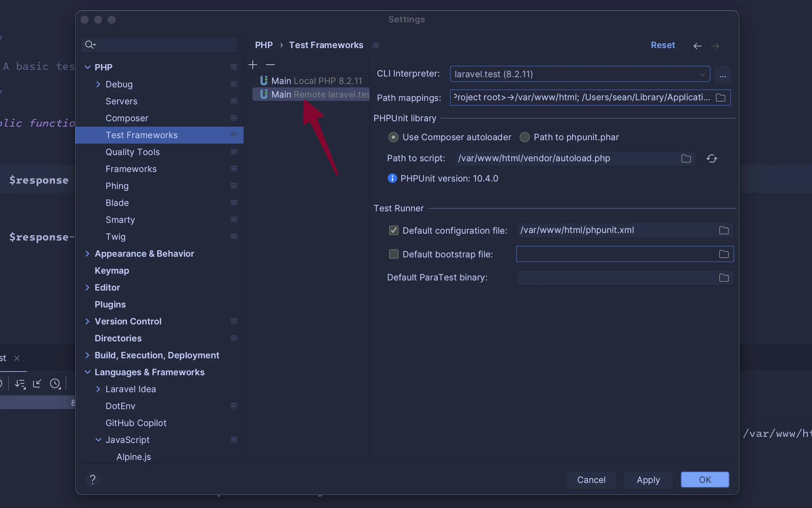Remove the selected test framework configuration
812x508 pixels.
270,65
